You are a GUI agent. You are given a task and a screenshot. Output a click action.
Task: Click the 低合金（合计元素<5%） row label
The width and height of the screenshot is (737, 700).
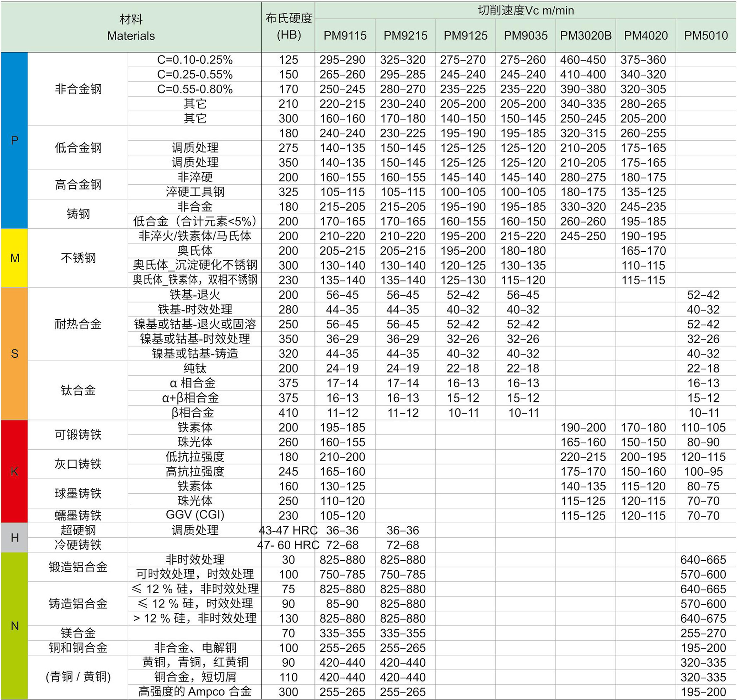point(195,221)
